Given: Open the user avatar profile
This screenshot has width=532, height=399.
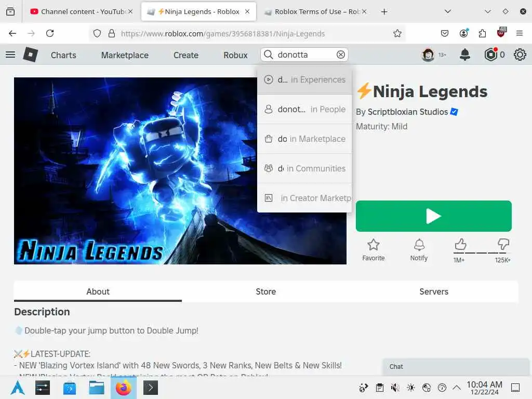Looking at the screenshot, I should click(x=428, y=55).
